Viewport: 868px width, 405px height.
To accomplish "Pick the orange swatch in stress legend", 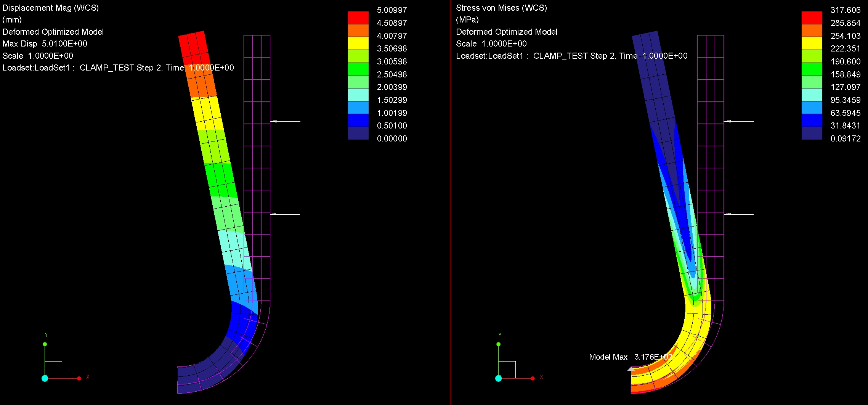I will click(812, 31).
